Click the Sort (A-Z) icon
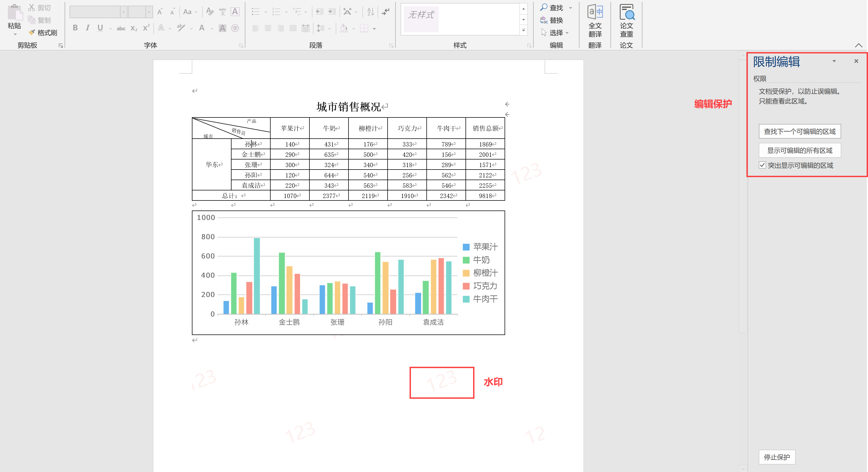Viewport: 868px width, 472px height. [371, 12]
